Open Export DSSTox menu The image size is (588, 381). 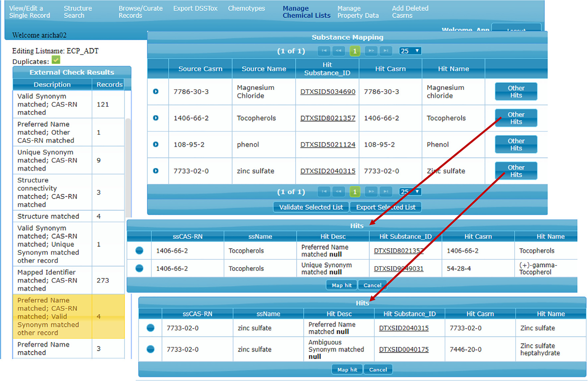tap(195, 8)
